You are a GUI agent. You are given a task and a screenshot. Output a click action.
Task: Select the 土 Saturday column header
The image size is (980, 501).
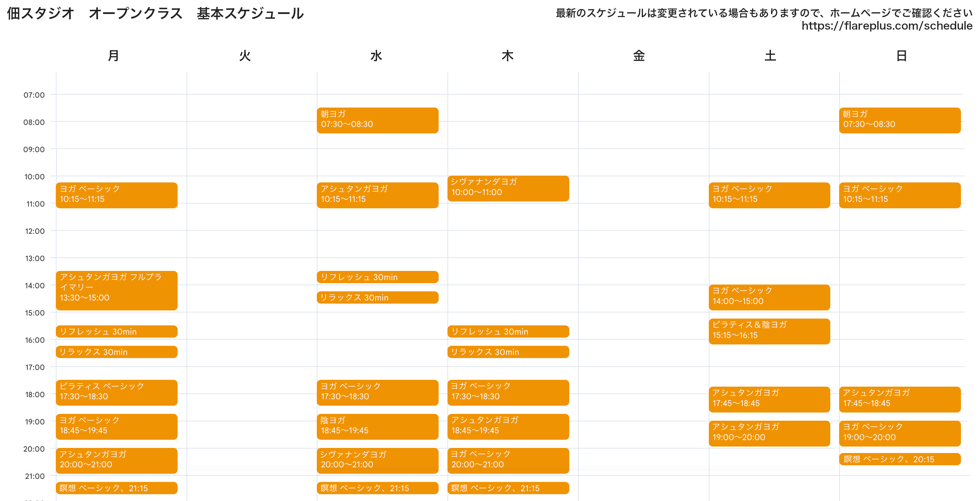click(770, 56)
